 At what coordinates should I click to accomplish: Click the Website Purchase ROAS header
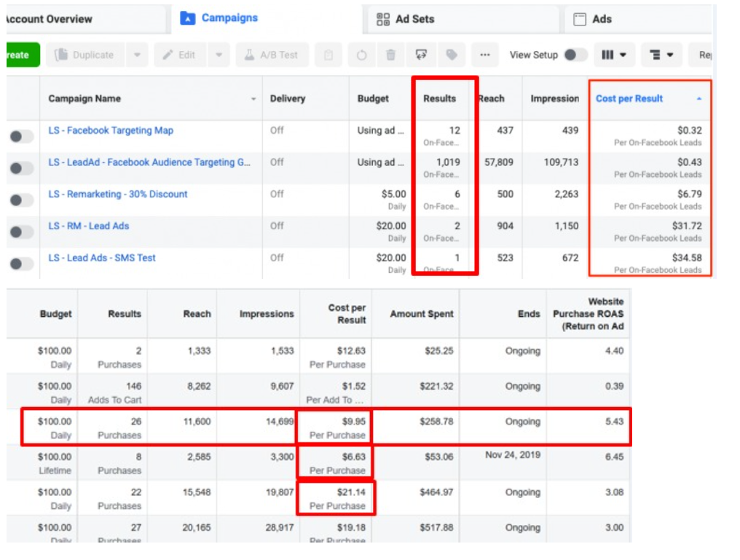tap(588, 314)
